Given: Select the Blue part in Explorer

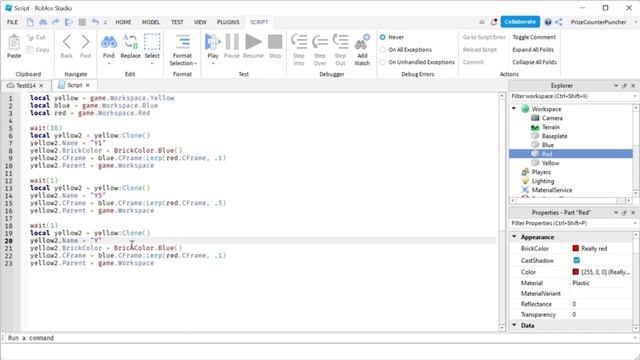Looking at the screenshot, I should (548, 145).
